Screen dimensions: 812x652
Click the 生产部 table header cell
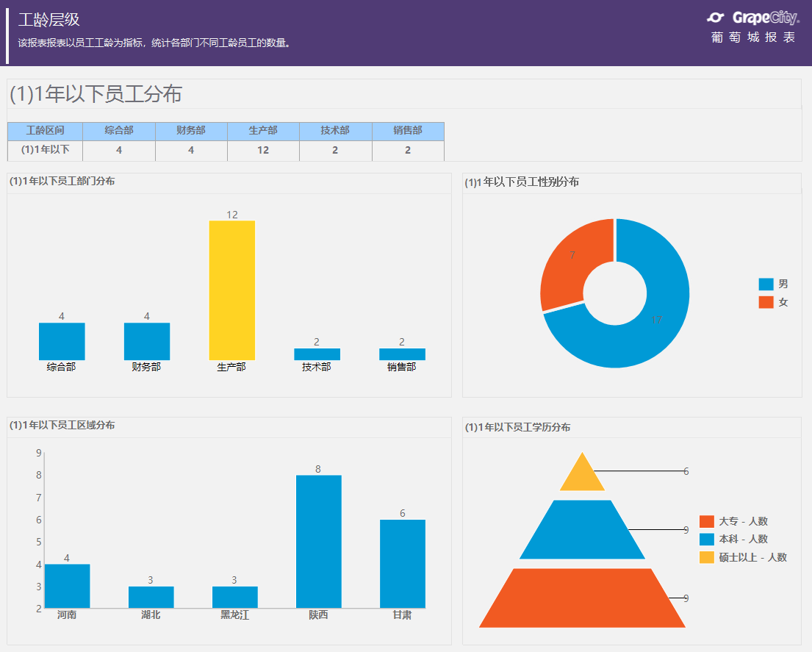click(x=263, y=131)
